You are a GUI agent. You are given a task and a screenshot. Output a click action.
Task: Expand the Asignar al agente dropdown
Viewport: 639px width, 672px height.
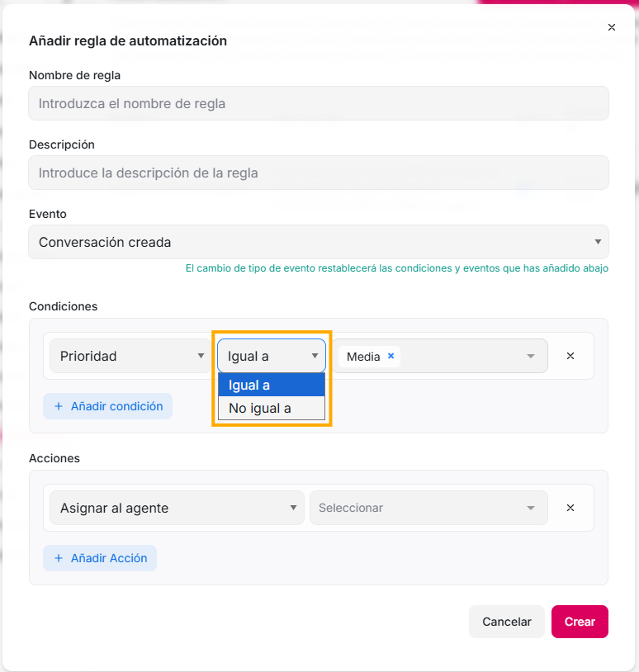(x=177, y=508)
